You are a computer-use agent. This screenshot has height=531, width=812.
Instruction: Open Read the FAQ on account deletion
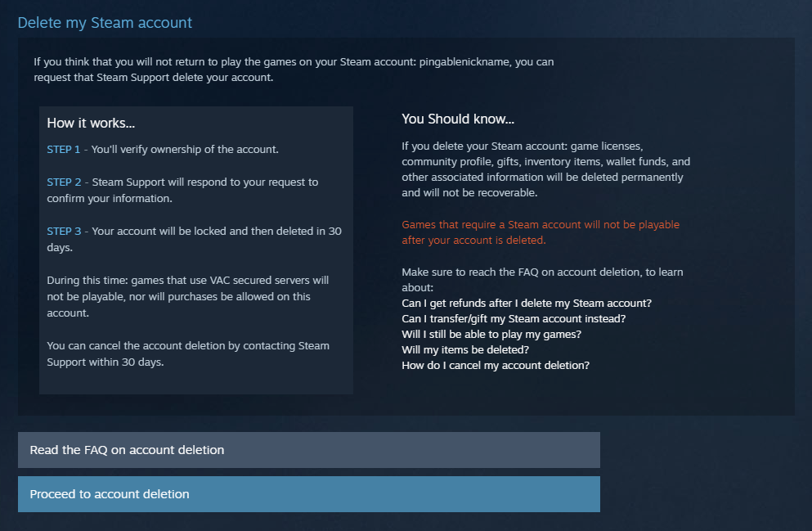[308, 450]
